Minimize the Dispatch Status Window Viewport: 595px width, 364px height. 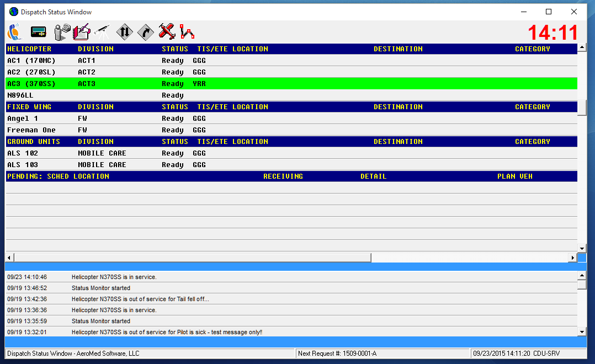[524, 12]
